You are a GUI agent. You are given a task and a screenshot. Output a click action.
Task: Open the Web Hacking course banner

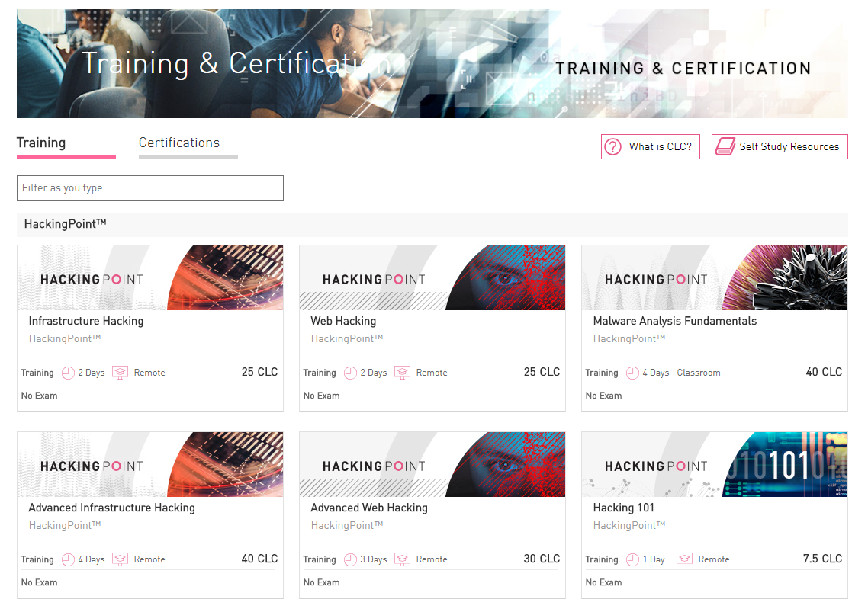[432, 277]
